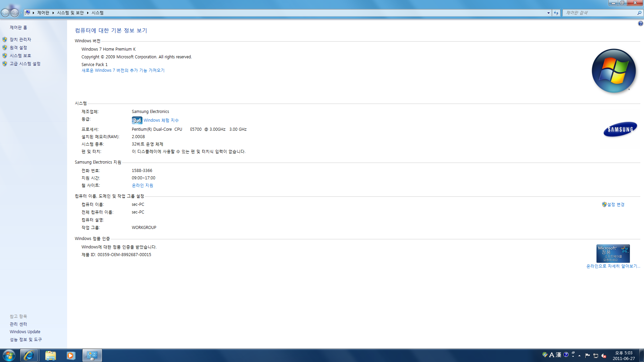
Task: Toggle the A English/Korean input mode
Action: (552, 355)
